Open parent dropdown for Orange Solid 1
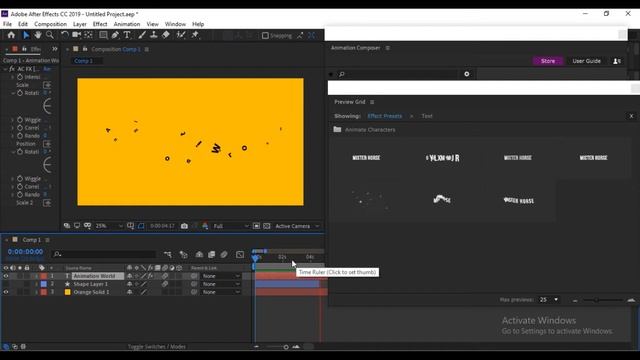Image resolution: width=640 pixels, height=360 pixels. tap(221, 292)
